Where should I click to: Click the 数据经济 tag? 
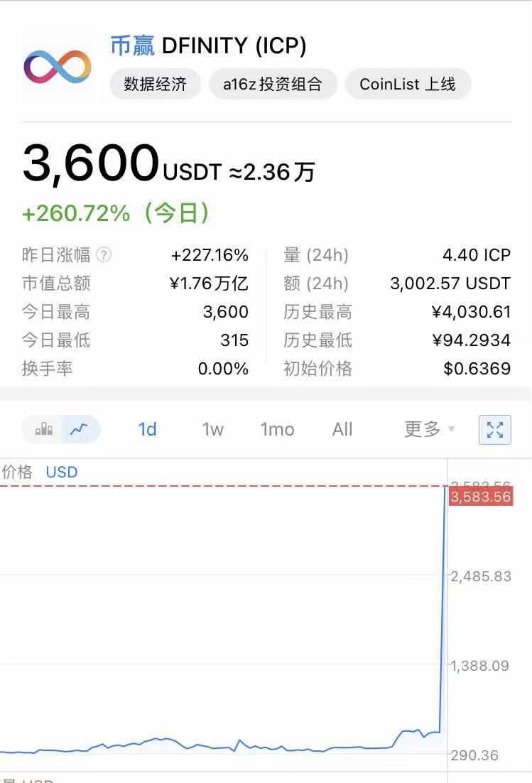coord(155,84)
